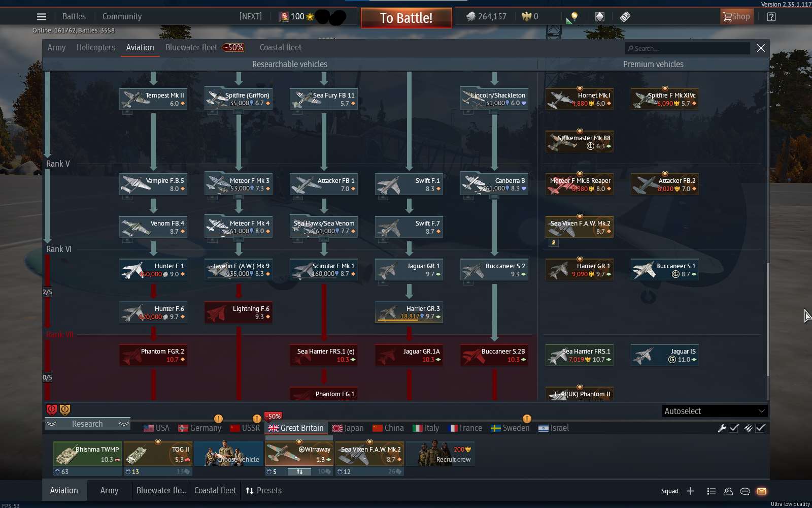Select the Hunter F.1 vehicle card
Viewport: 812px width, 508px height.
pos(153,270)
